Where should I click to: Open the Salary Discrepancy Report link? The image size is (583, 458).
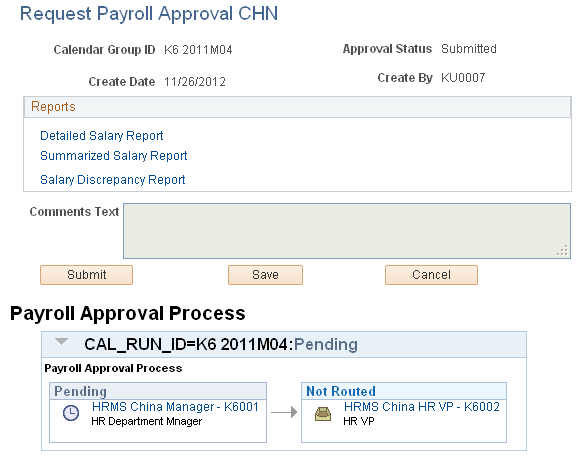pos(113,180)
